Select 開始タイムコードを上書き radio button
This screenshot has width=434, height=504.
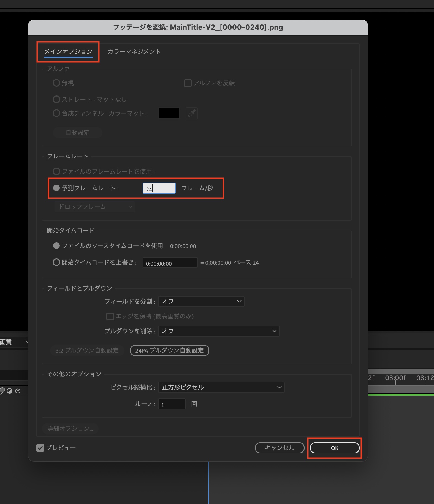tap(56, 262)
